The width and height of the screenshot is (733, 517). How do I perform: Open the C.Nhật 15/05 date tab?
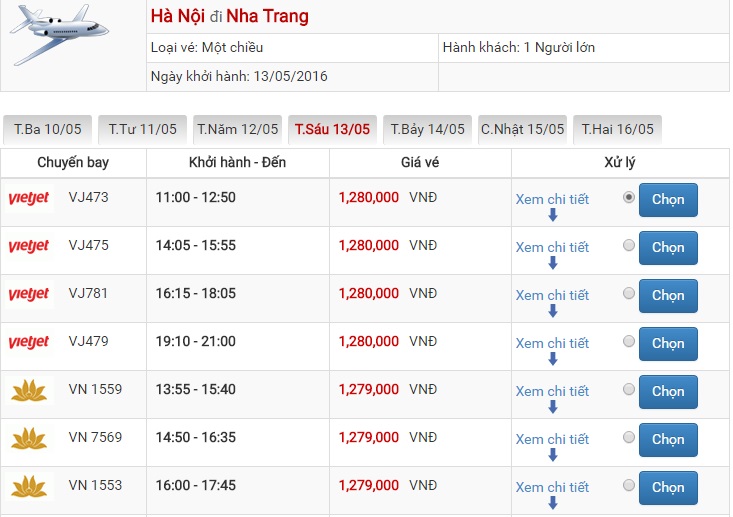click(522, 129)
